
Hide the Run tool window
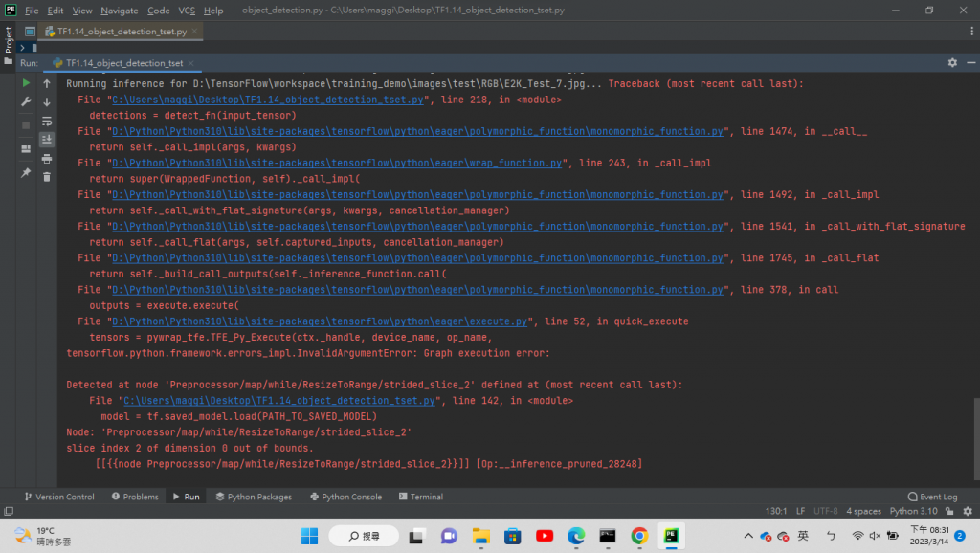pyautogui.click(x=970, y=62)
